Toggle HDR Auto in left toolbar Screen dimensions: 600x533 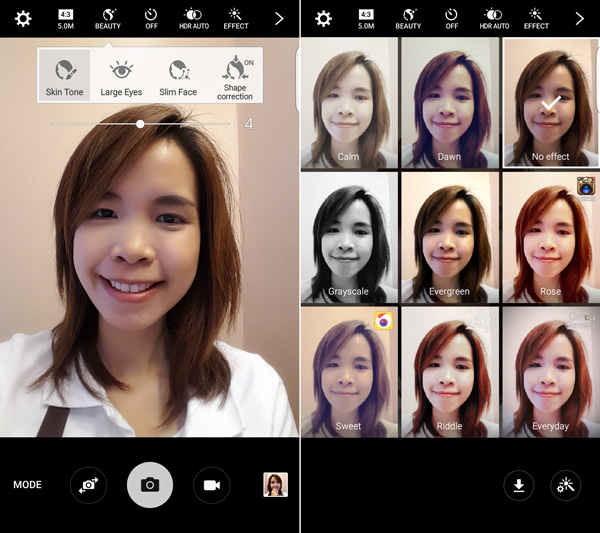pyautogui.click(x=193, y=18)
